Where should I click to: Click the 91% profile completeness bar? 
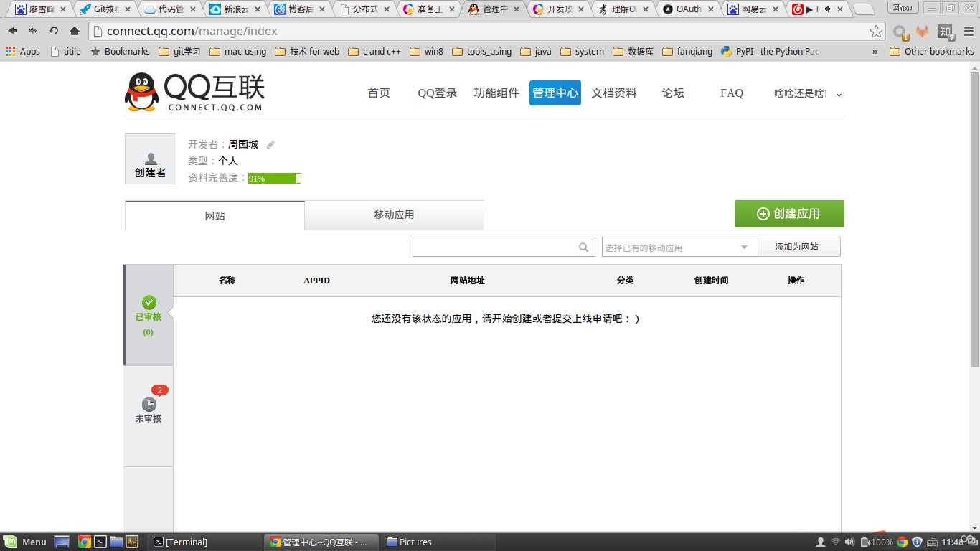[x=274, y=178]
